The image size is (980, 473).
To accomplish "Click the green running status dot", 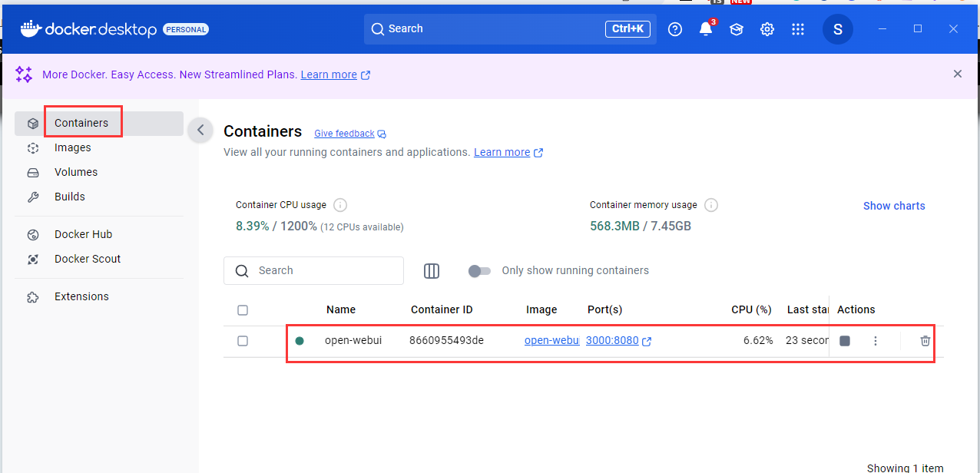I will 300,341.
